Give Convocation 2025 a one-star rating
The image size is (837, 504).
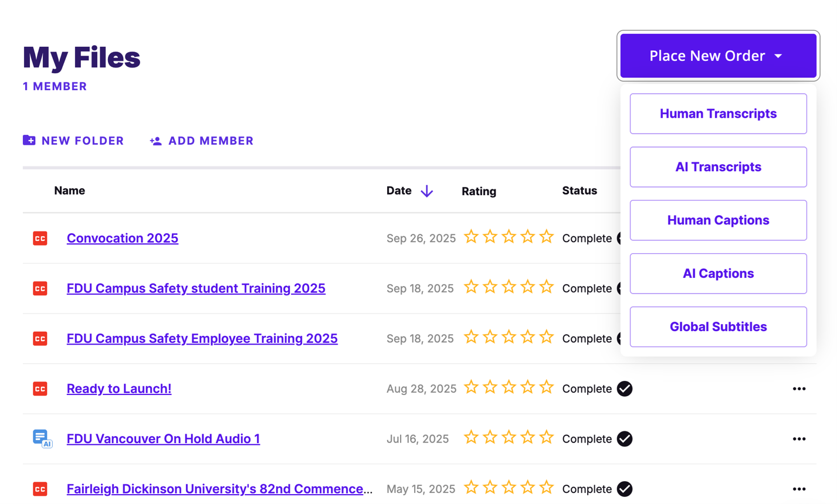472,237
